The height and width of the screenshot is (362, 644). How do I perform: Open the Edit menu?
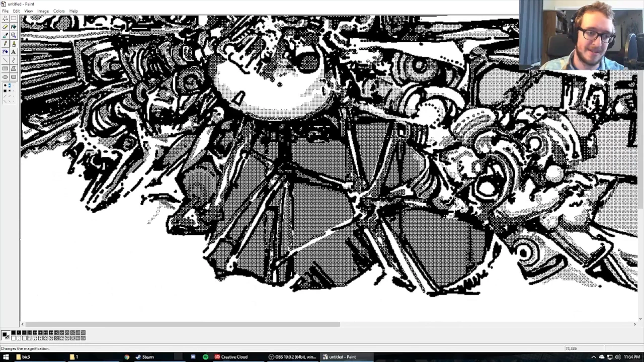(16, 11)
